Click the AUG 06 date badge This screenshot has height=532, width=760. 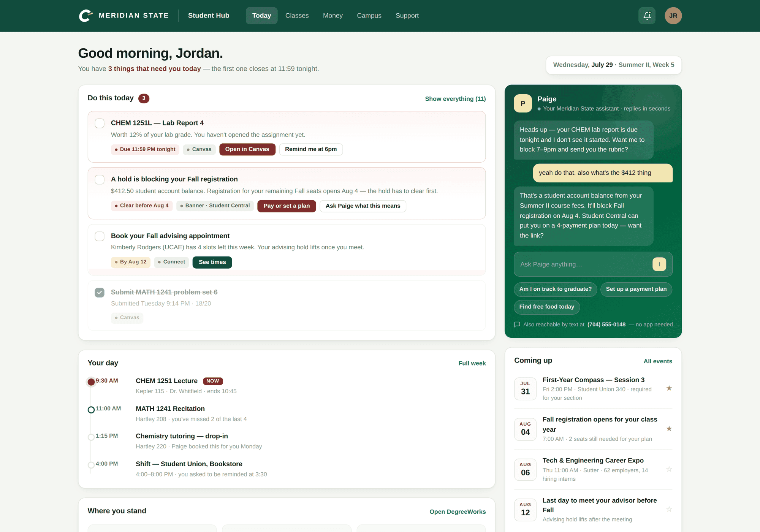[525, 469]
